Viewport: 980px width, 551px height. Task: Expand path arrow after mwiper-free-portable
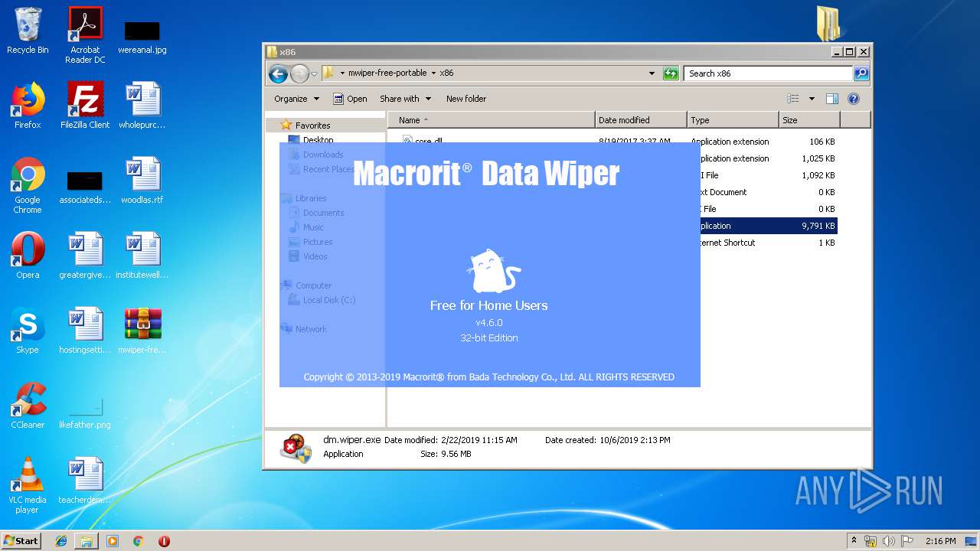pos(433,73)
